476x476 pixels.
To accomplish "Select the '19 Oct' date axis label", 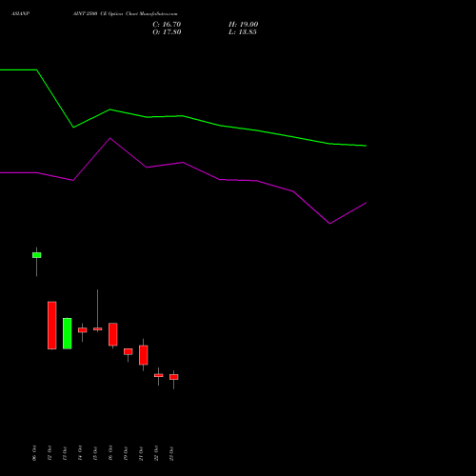I will pyautogui.click(x=126, y=453).
